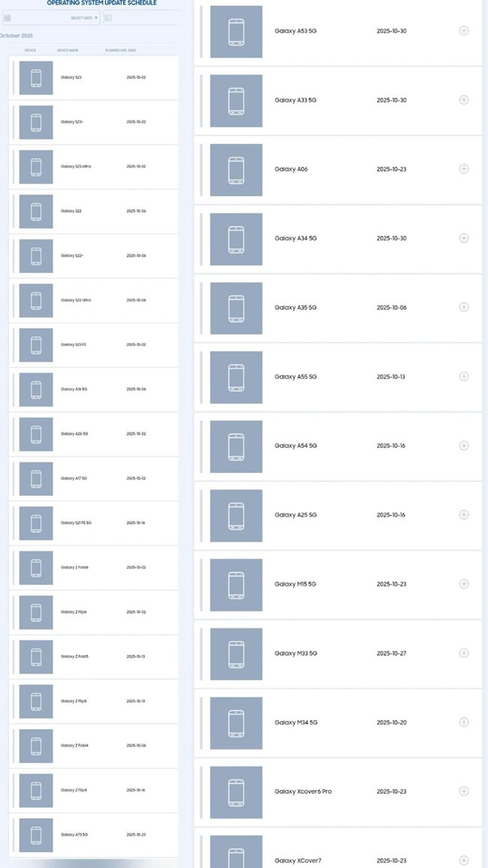Click the Galaxy A25 5G phone thumbnail
The width and height of the screenshot is (488, 868).
pos(236,515)
